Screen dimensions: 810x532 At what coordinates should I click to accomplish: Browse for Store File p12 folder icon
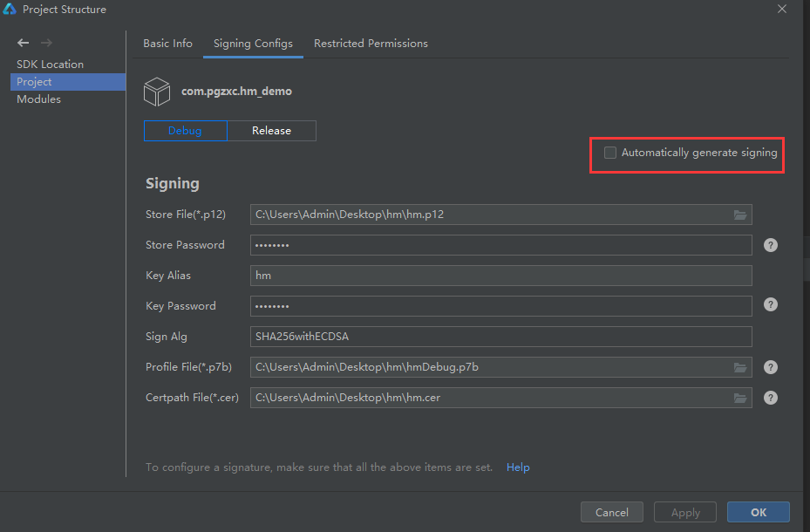(x=739, y=215)
